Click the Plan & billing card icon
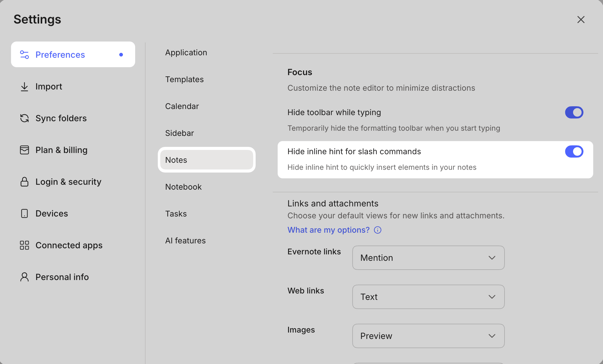603x364 pixels. tap(24, 150)
